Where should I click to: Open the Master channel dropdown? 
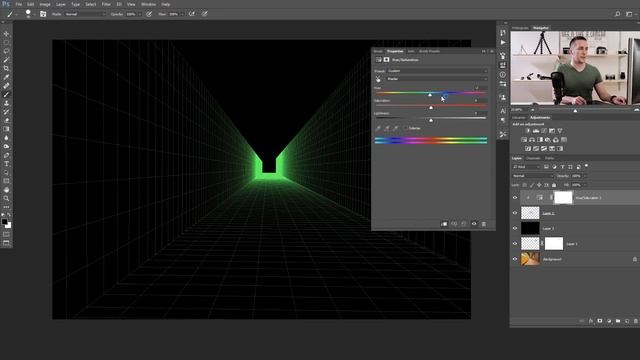(437, 79)
